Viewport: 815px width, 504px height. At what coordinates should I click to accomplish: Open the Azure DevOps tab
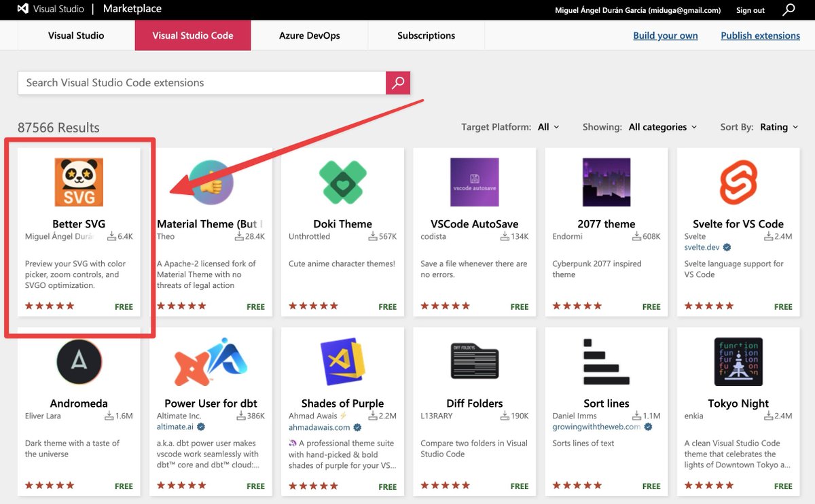point(310,35)
